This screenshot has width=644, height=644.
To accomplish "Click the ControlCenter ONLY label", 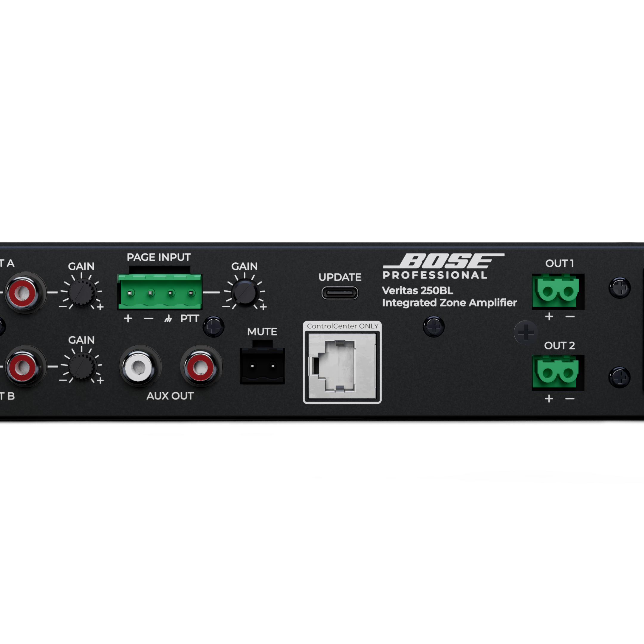I will tap(343, 326).
